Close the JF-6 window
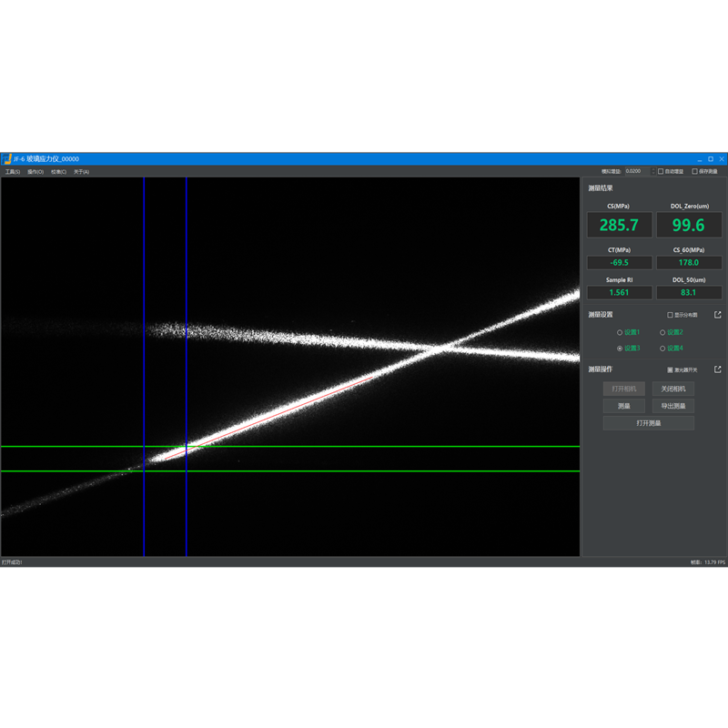 point(722,158)
